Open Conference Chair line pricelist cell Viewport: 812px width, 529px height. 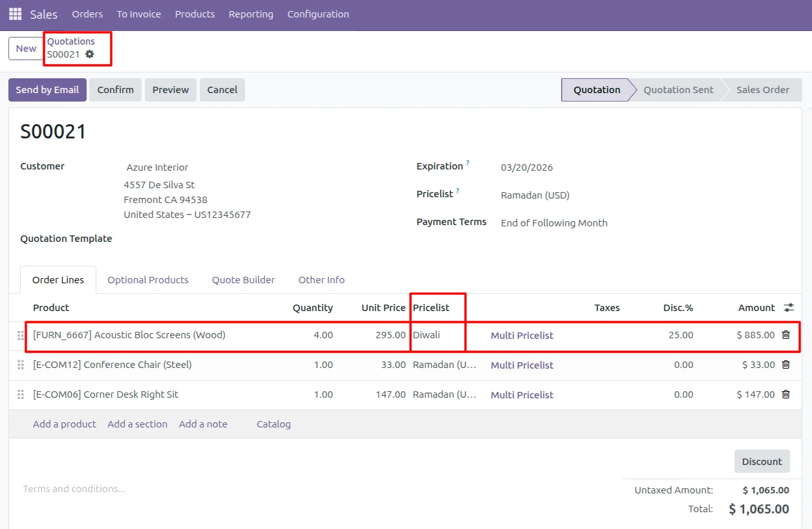pyautogui.click(x=445, y=365)
